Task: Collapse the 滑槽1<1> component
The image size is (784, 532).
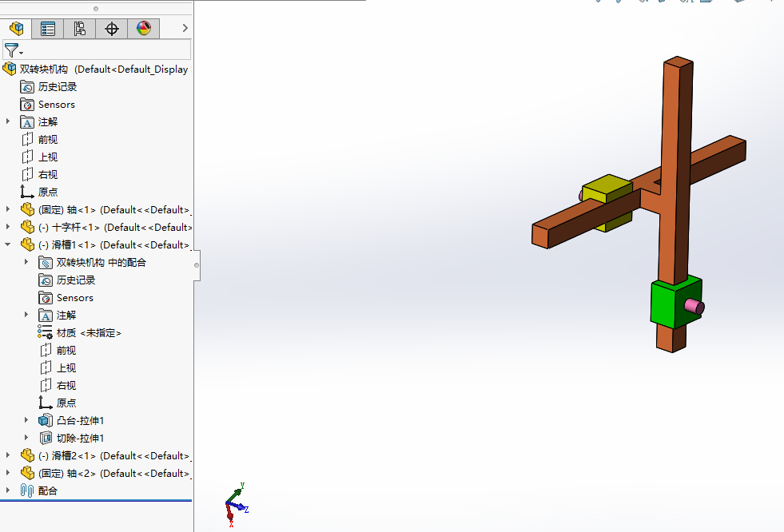Action: (x=7, y=244)
